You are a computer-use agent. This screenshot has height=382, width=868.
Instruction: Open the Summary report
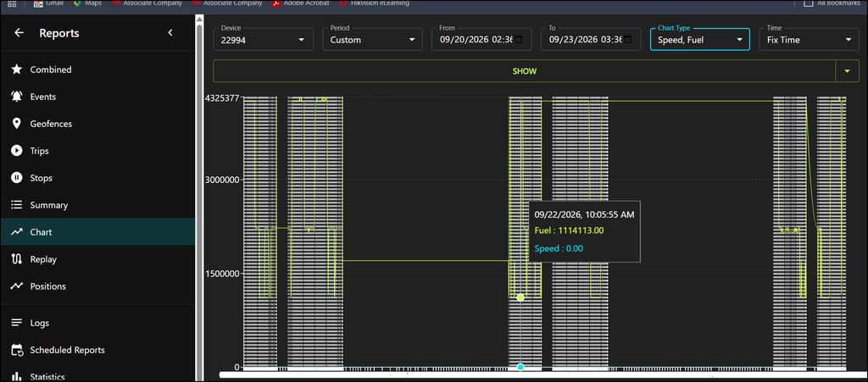click(97, 205)
